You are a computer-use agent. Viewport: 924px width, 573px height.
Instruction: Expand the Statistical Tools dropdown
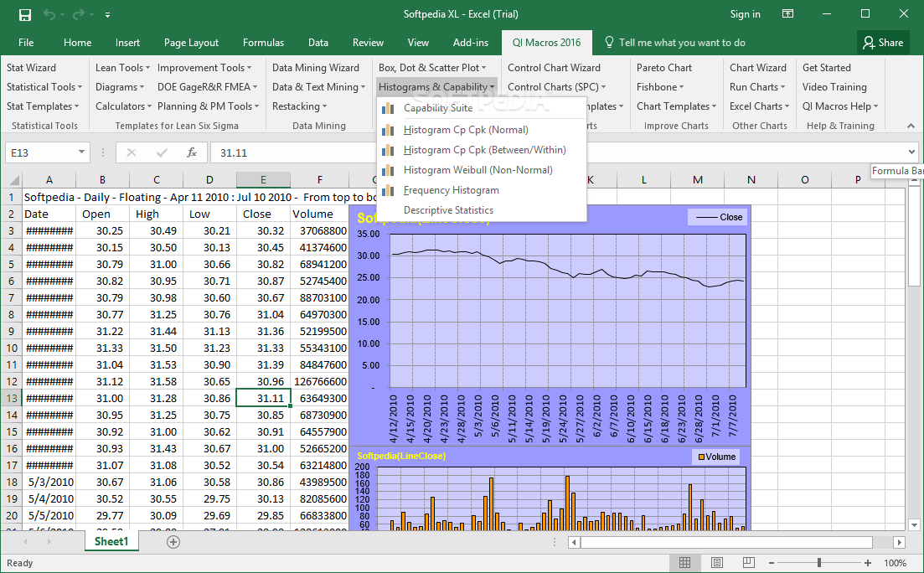44,87
